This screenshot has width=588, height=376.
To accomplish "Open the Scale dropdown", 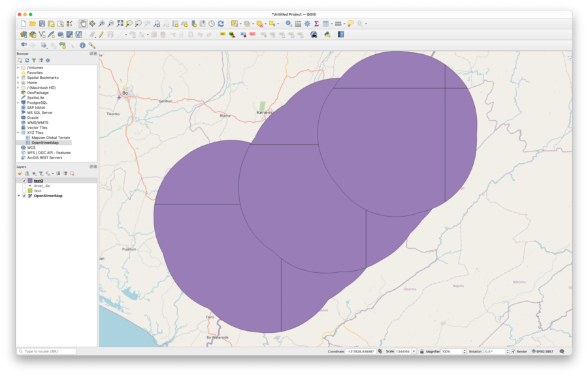I will tap(414, 351).
